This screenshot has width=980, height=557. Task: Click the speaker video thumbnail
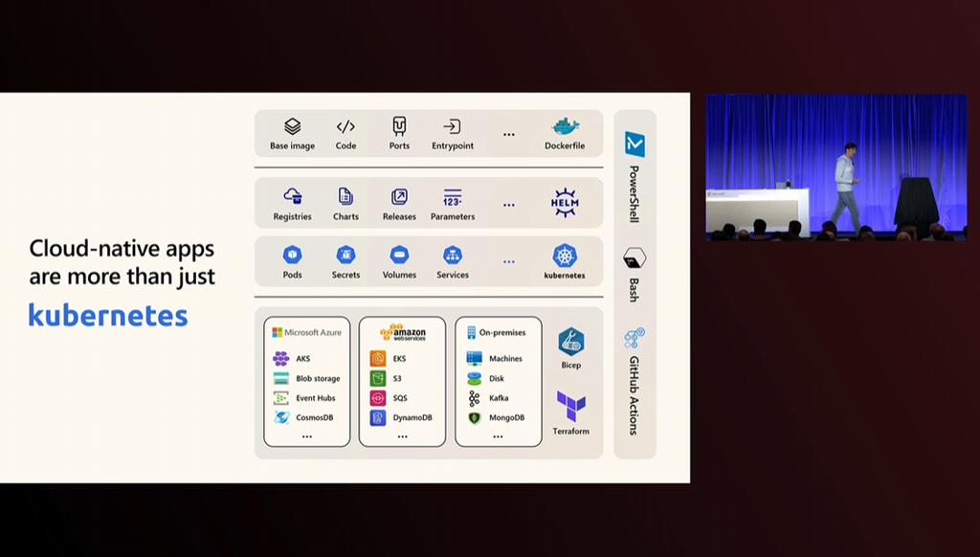click(x=836, y=167)
